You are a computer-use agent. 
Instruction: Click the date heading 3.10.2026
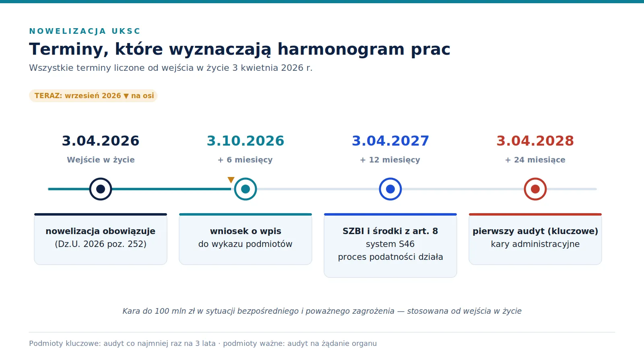246,141
